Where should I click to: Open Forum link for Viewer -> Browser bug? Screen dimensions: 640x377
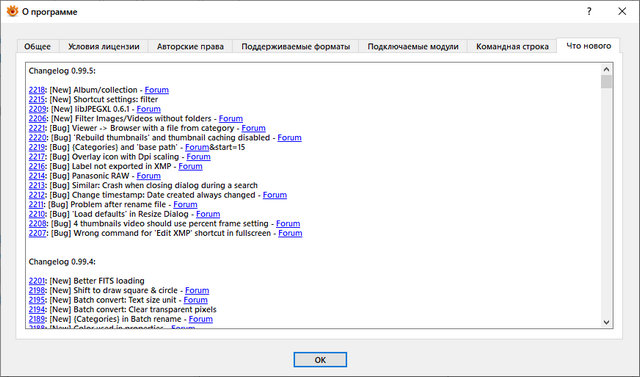(253, 128)
